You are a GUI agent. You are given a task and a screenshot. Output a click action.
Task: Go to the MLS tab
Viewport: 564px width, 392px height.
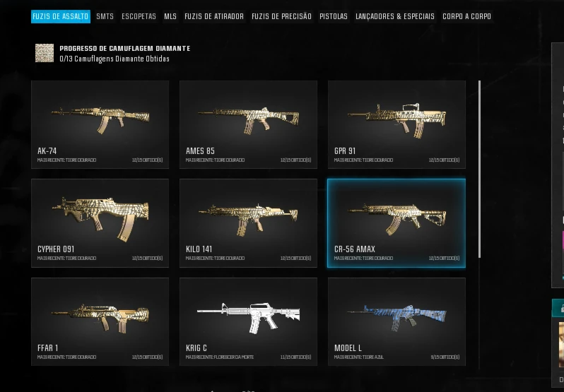(170, 16)
